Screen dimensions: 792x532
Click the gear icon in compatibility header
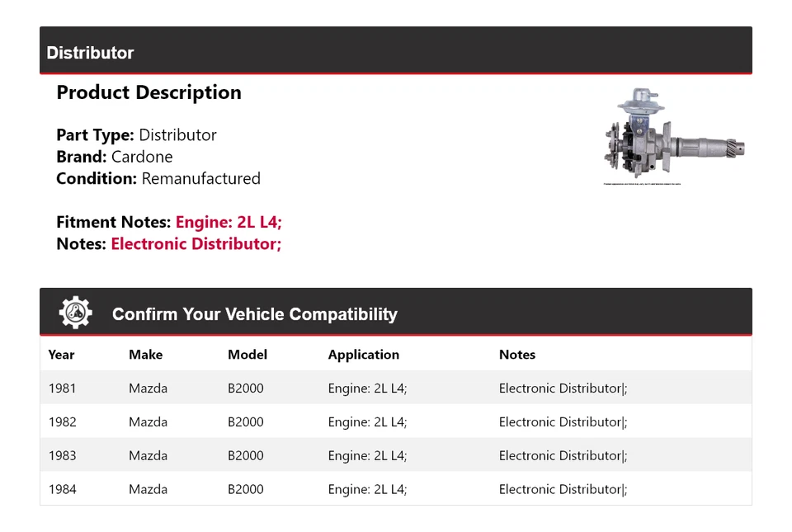tap(75, 313)
